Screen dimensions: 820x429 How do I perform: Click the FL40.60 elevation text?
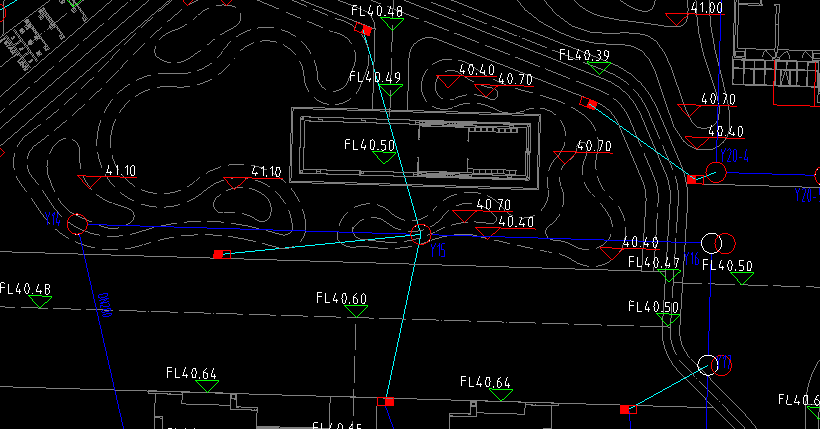click(341, 298)
